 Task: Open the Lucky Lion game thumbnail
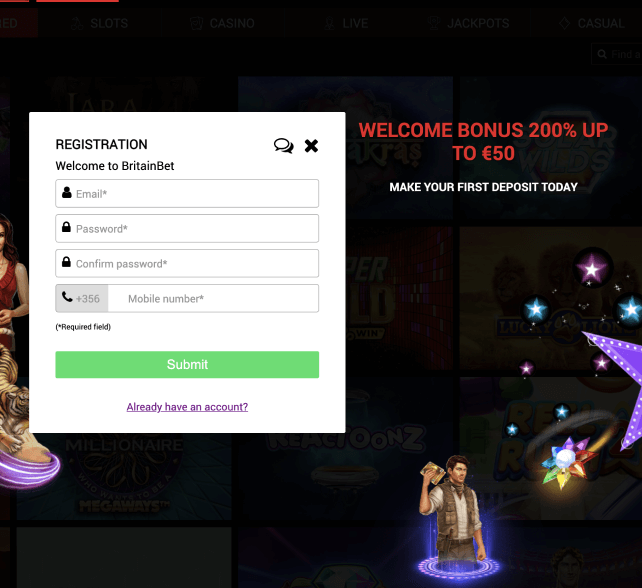click(x=551, y=298)
